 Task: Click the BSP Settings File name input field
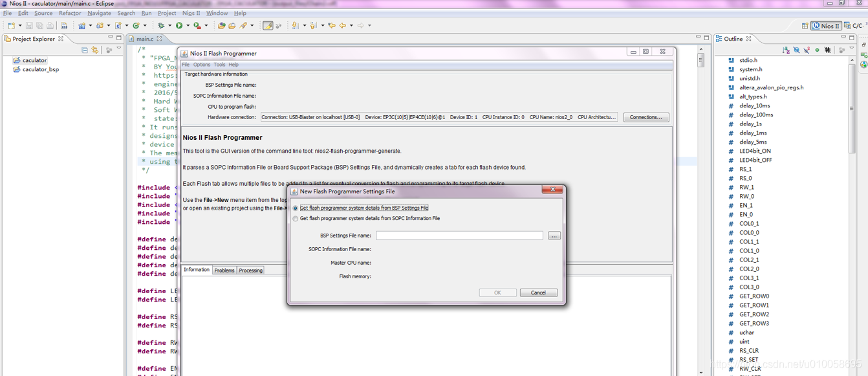pyautogui.click(x=459, y=236)
